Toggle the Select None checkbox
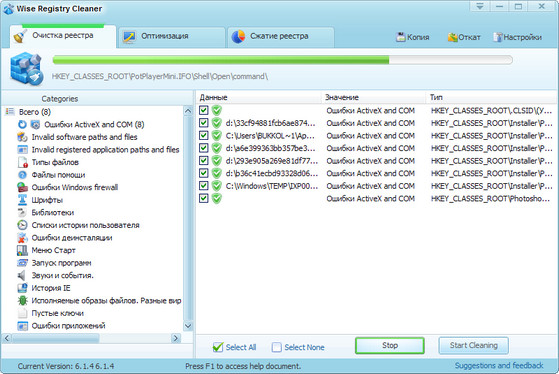 point(276,347)
